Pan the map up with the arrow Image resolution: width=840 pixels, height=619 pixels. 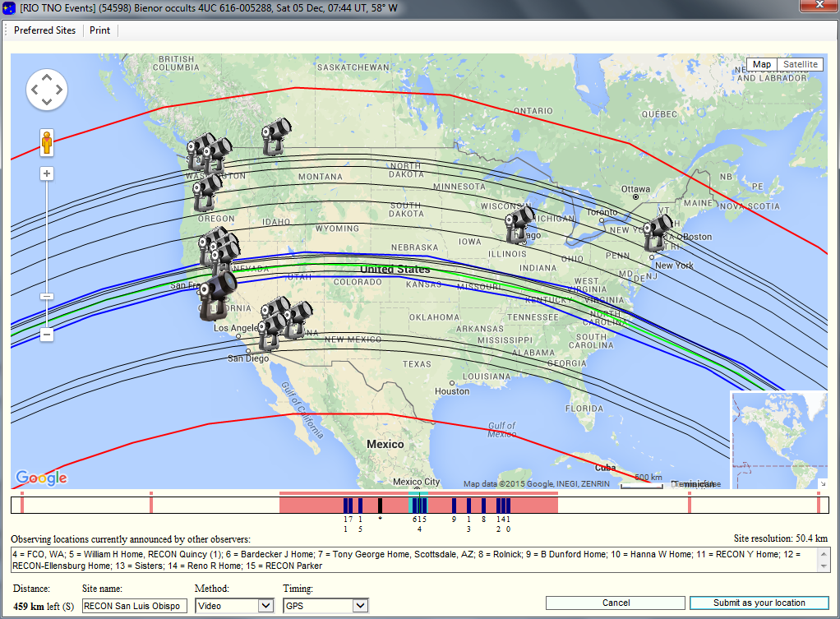pos(47,78)
